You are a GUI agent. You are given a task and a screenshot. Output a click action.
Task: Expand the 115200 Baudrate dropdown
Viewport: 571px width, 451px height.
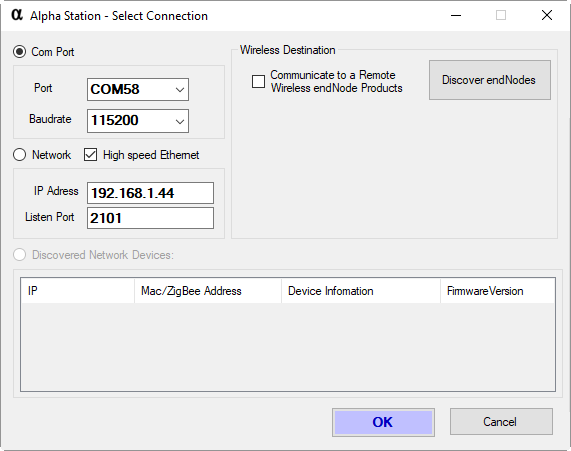point(138,121)
